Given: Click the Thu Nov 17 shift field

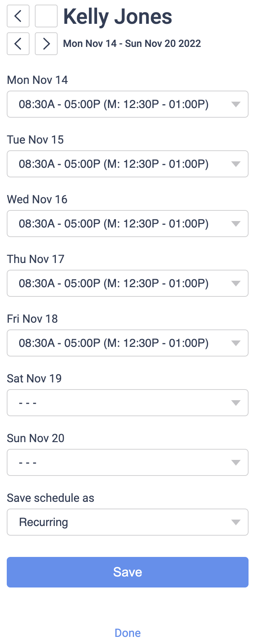Looking at the screenshot, I should (114, 283).
